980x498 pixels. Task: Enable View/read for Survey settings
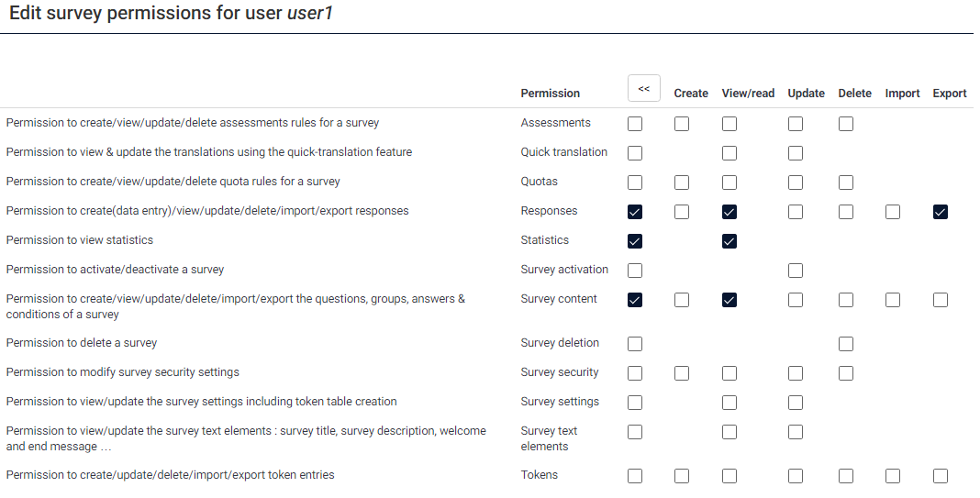pyautogui.click(x=729, y=403)
